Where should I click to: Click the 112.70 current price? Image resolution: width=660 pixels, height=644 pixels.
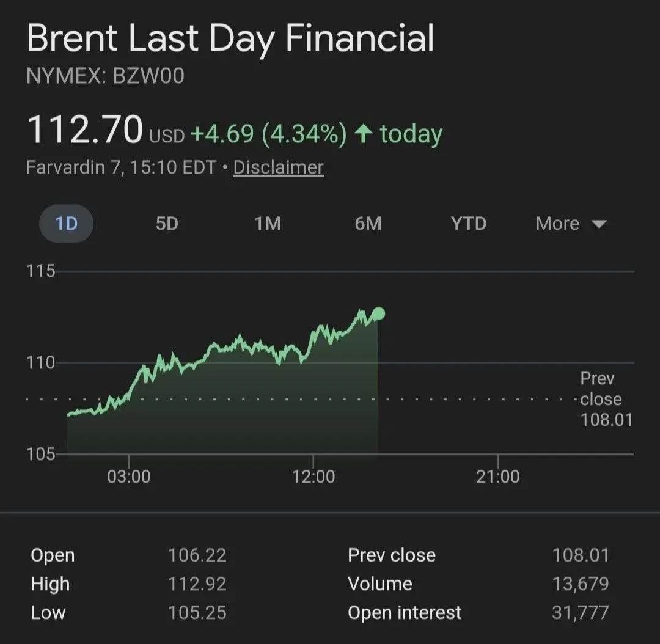84,130
